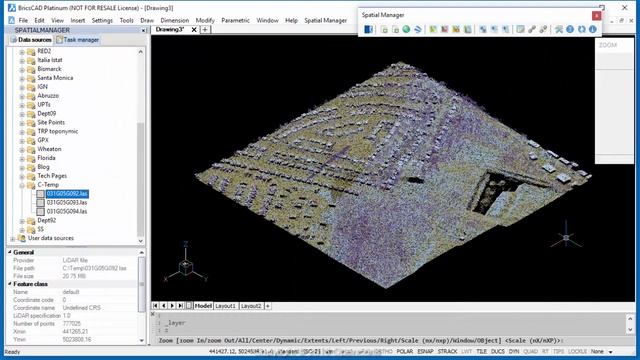640x360 pixels.
Task: Show the Spatial Manager palette via first toolbar icon
Action: 368,29
